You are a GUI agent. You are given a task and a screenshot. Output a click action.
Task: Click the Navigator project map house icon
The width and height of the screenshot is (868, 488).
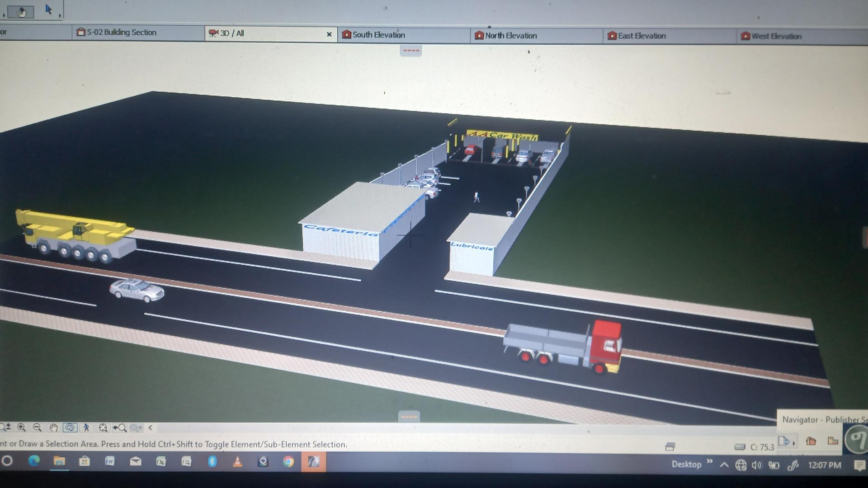pyautogui.click(x=811, y=441)
